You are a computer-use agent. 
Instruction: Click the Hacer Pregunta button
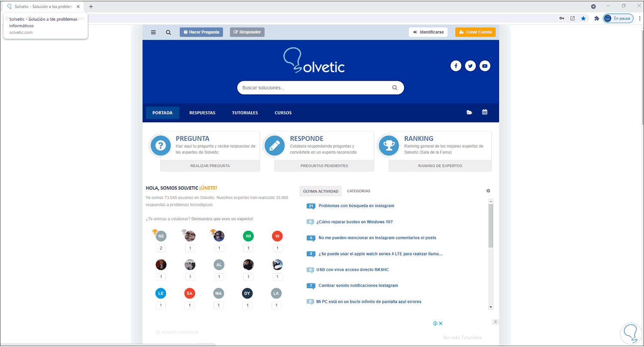tap(201, 32)
